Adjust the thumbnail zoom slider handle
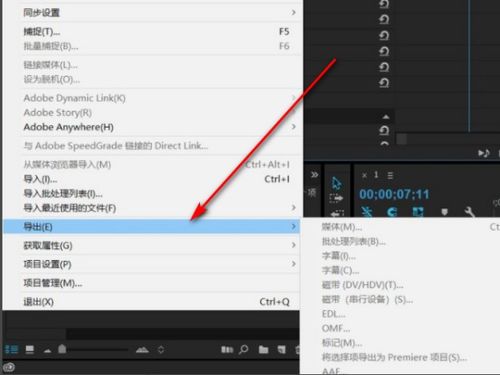Viewport: 500px width, 375px height. pyautogui.click(x=62, y=349)
